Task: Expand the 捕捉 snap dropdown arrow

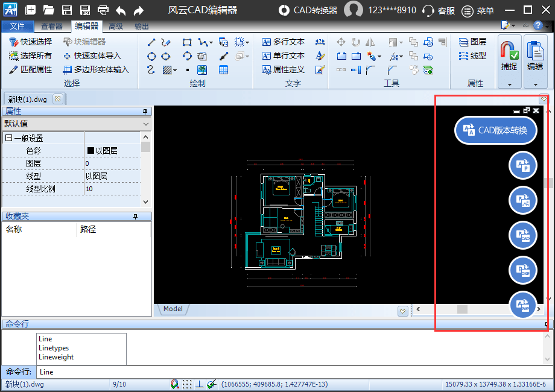Action: pos(509,84)
